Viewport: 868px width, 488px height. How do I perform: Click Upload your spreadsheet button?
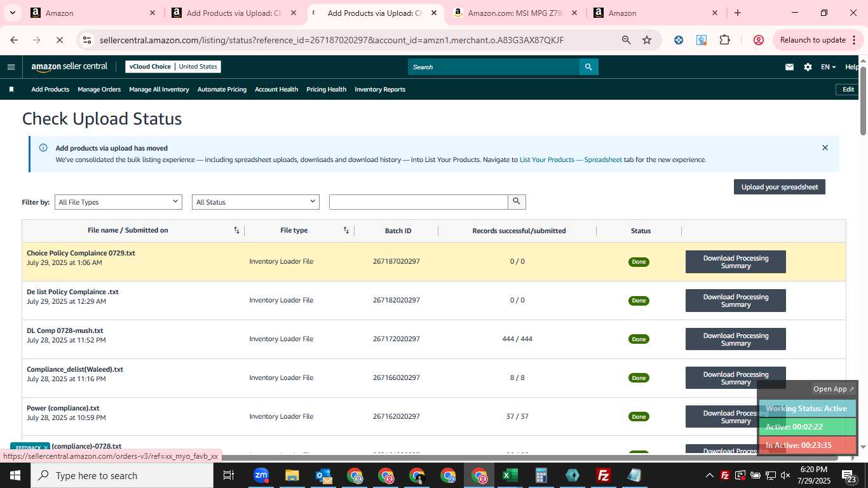point(780,187)
